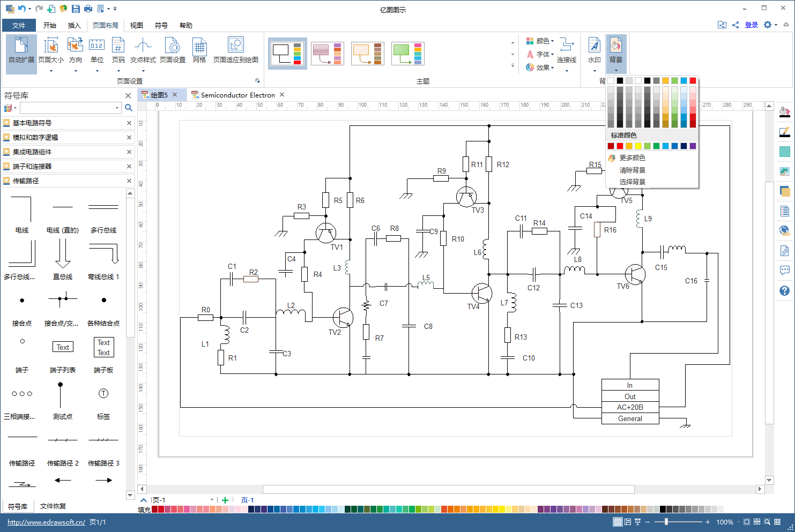Open the www.edrawsoft.cn link

click(x=46, y=522)
